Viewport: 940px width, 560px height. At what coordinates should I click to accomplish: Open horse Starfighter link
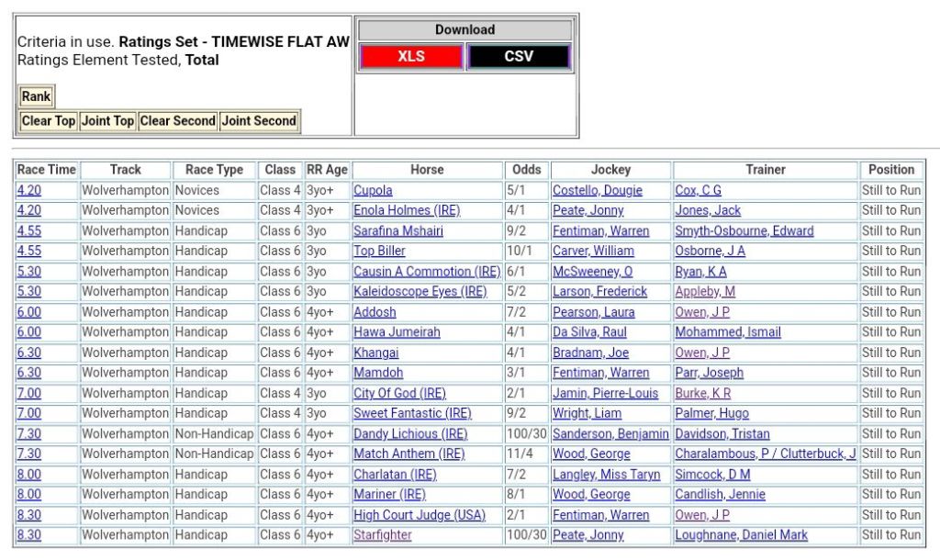382,535
